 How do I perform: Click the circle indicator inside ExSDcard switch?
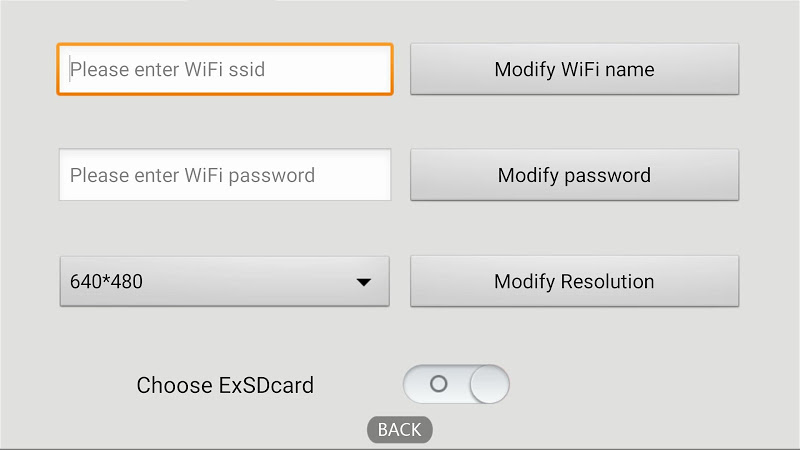pos(437,384)
